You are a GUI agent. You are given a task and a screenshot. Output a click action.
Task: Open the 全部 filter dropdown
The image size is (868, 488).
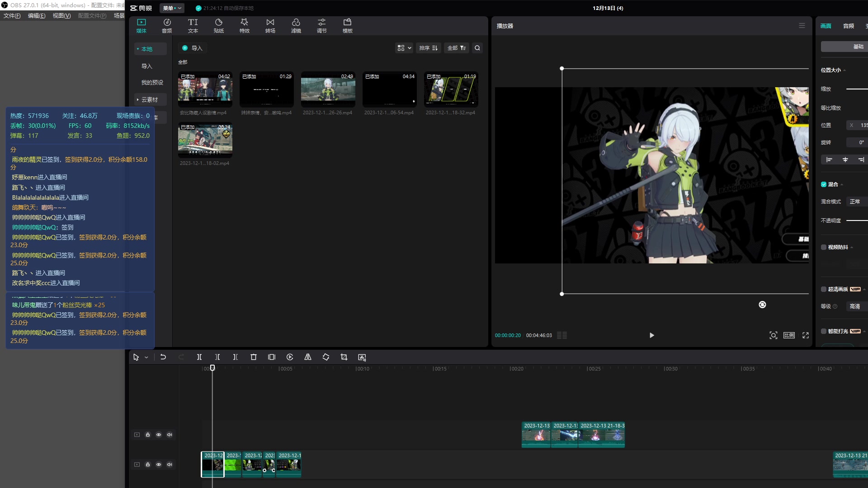[457, 48]
